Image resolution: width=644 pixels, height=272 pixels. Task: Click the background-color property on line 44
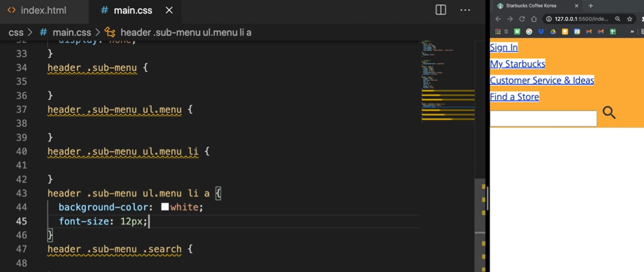click(104, 207)
